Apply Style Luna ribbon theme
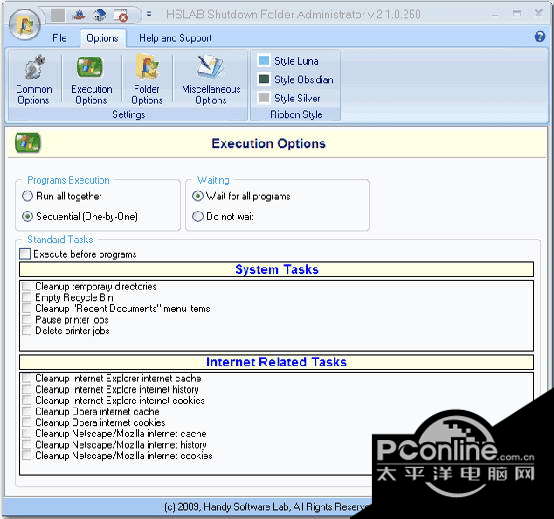This screenshot has width=554, height=519. click(x=288, y=61)
